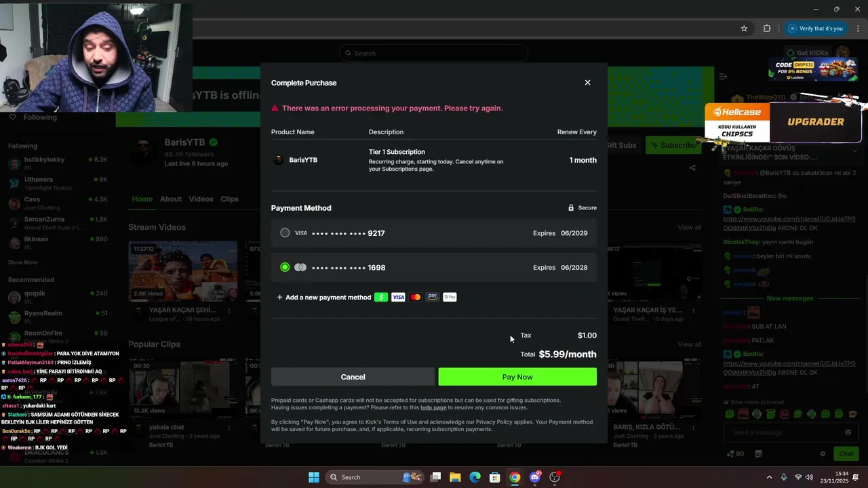Screen dimensions: 868x488
Task: Open Uthenera channel in sidebar
Action: coord(58,183)
